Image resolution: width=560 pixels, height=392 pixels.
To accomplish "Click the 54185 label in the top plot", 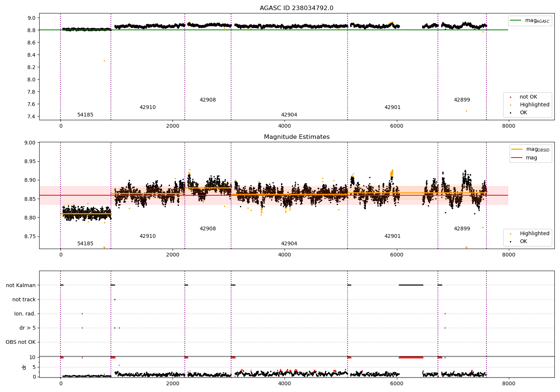I will (x=85, y=115).
